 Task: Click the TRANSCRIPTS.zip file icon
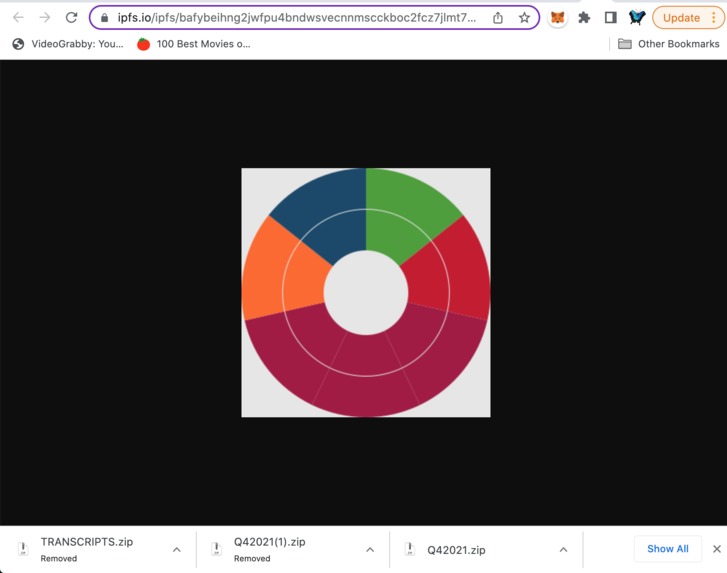tap(23, 549)
